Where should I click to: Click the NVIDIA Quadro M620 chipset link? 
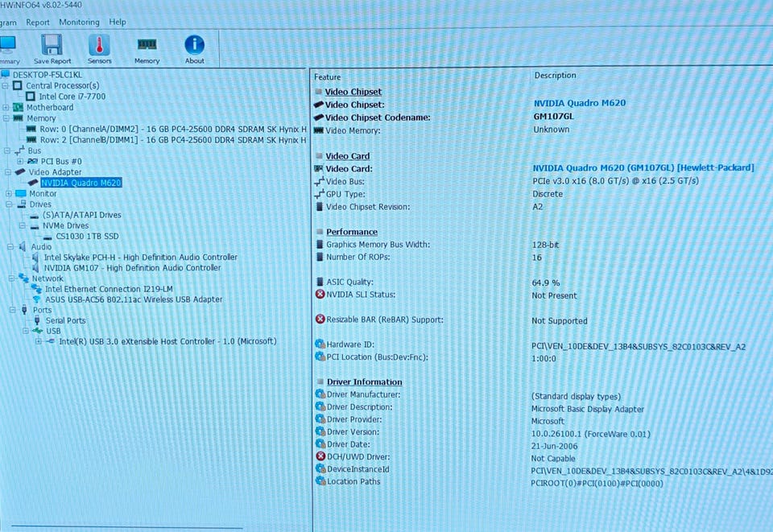[x=579, y=103]
